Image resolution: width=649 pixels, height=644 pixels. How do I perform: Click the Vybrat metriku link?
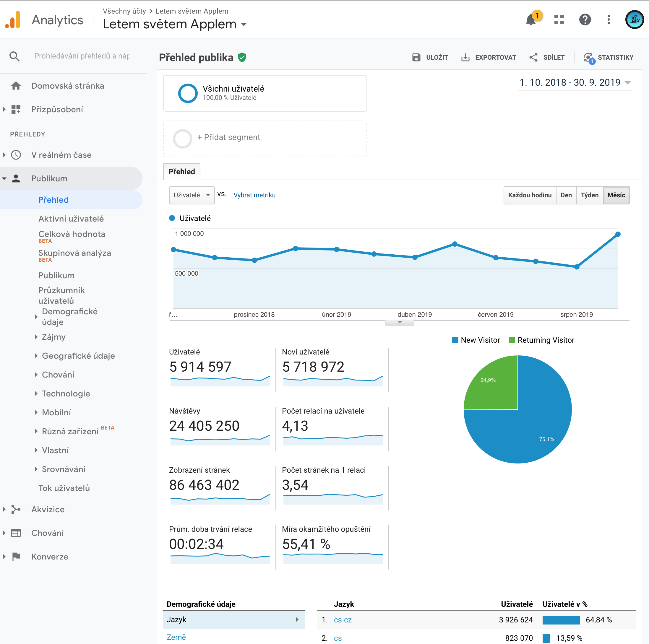(x=254, y=195)
